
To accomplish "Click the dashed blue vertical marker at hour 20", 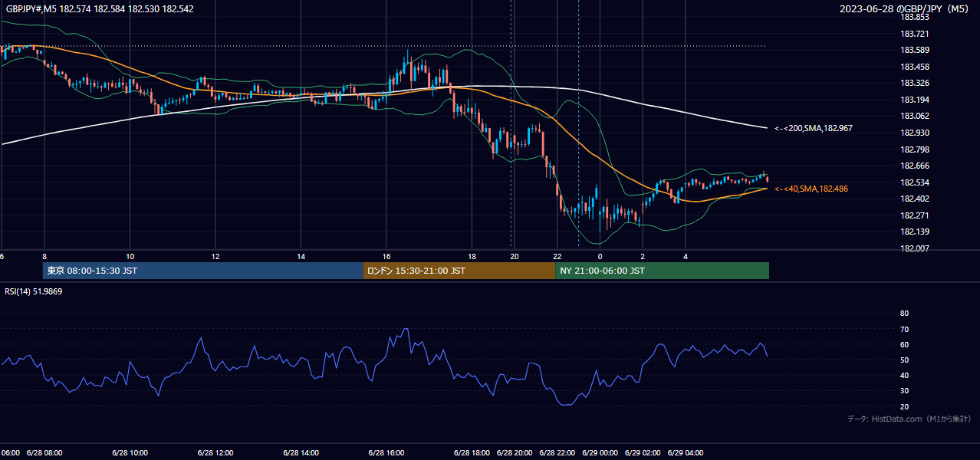I will click(x=511, y=123).
